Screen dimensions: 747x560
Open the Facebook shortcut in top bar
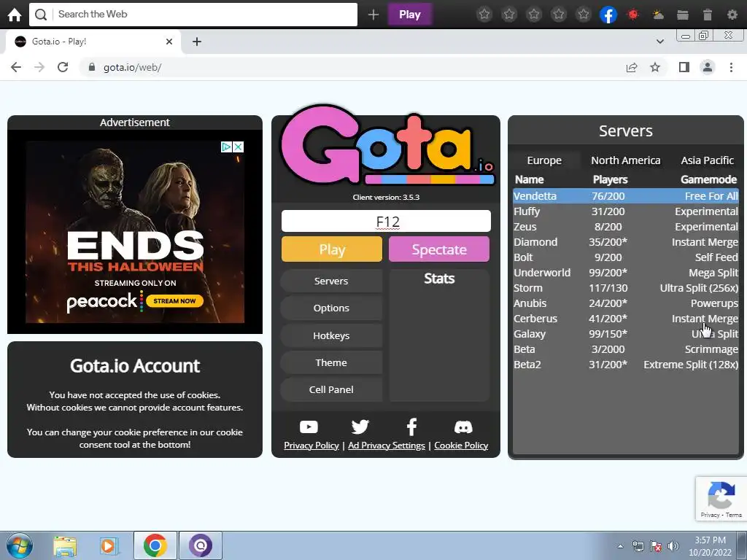coord(608,15)
